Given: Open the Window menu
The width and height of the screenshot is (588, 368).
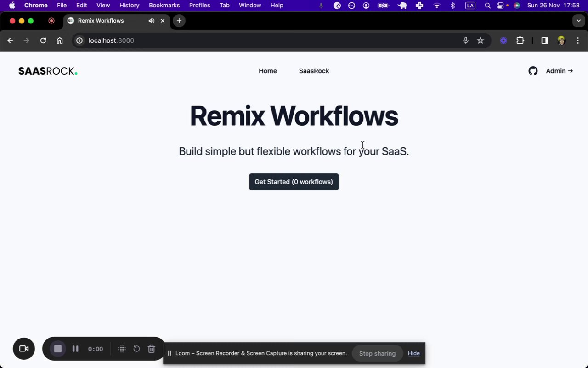Looking at the screenshot, I should click(250, 6).
